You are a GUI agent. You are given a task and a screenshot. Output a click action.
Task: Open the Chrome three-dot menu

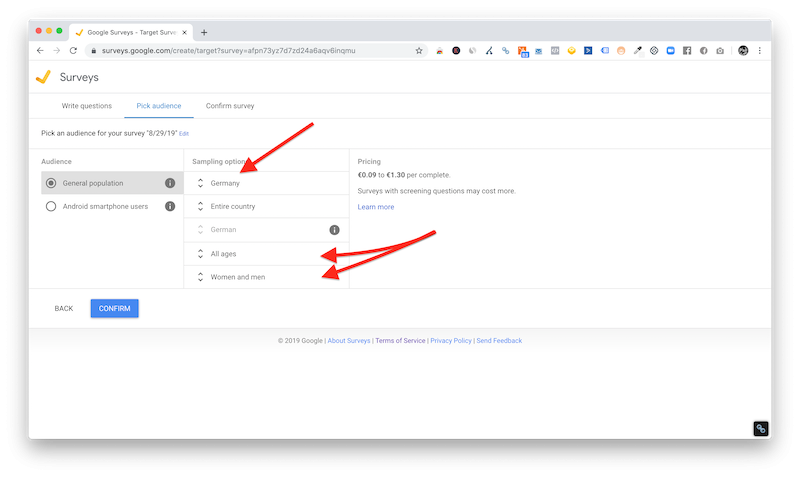click(759, 51)
